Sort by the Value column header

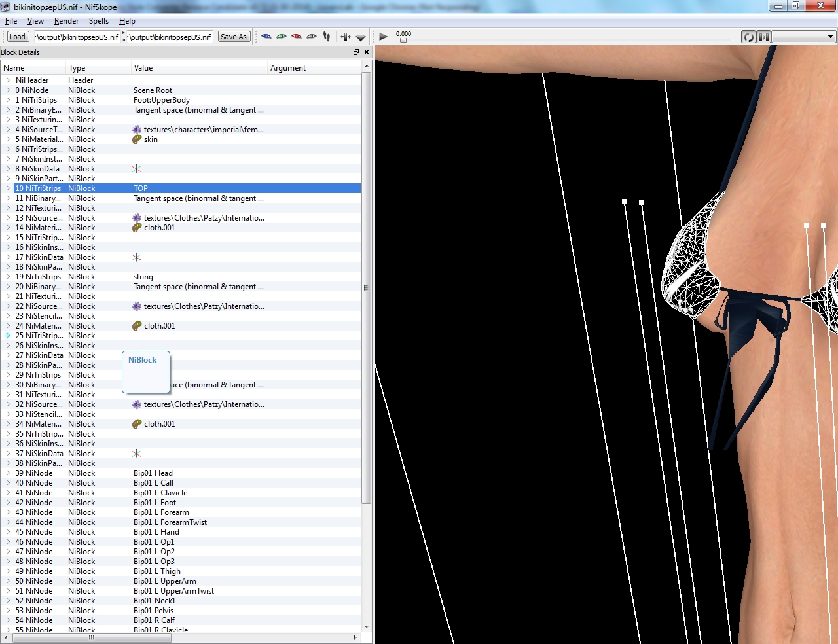coord(200,68)
